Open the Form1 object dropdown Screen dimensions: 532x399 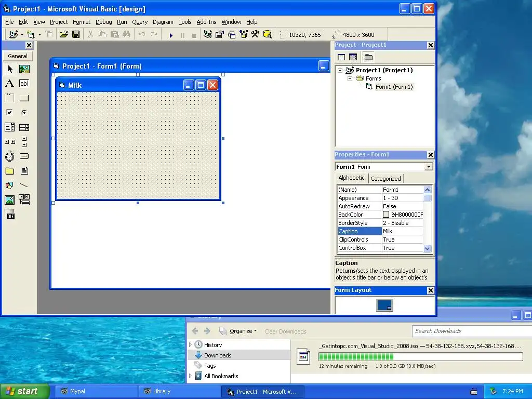pos(429,167)
